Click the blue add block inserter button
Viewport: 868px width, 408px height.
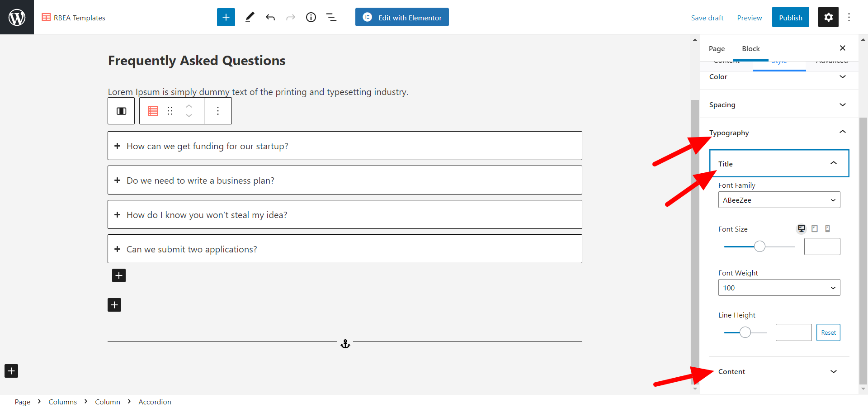tap(226, 17)
